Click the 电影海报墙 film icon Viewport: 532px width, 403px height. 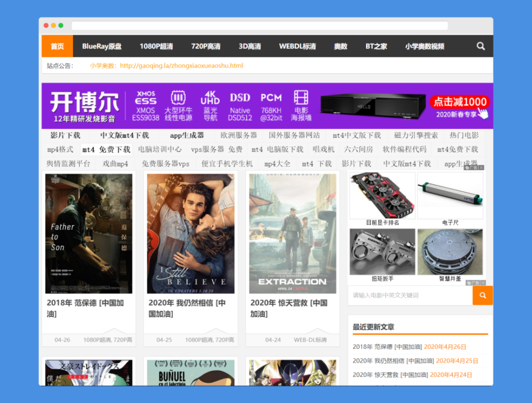301,106
